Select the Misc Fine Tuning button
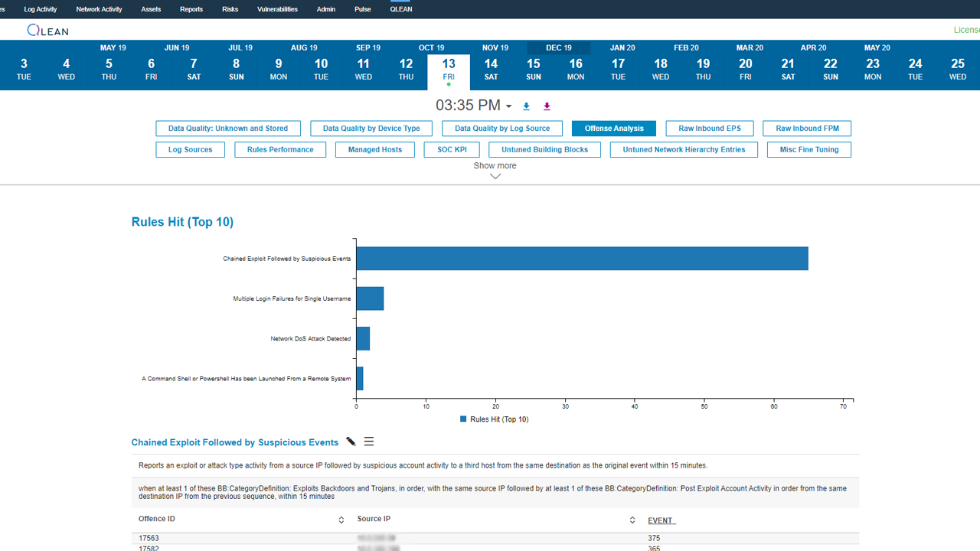 (x=809, y=150)
